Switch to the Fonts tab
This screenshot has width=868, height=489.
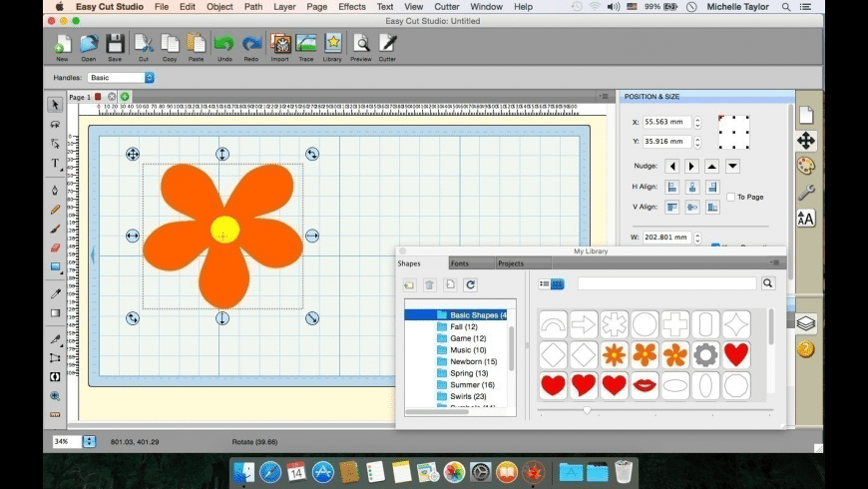click(x=459, y=263)
